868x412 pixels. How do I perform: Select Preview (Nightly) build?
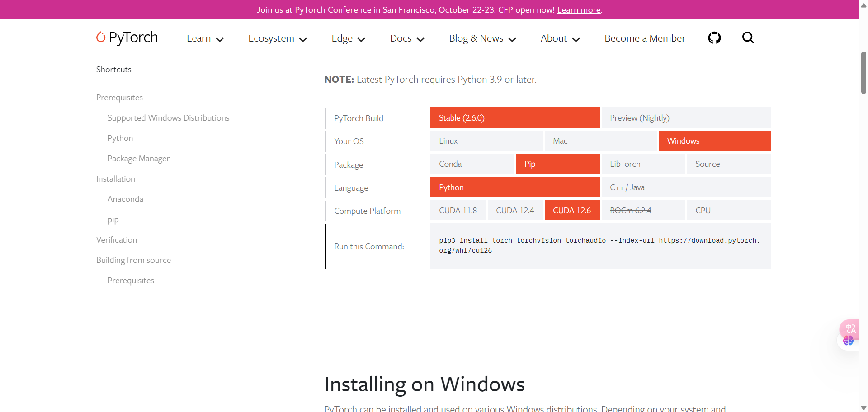click(686, 117)
